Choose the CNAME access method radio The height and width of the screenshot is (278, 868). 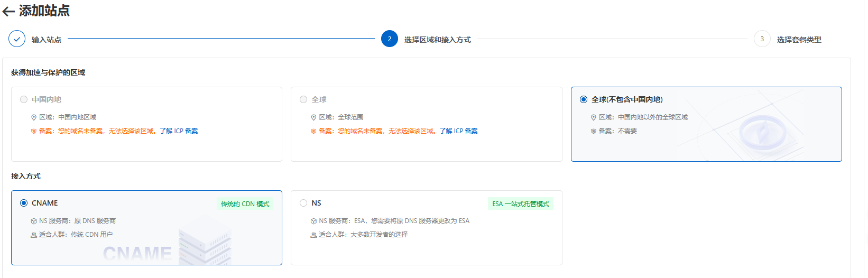pyautogui.click(x=24, y=203)
